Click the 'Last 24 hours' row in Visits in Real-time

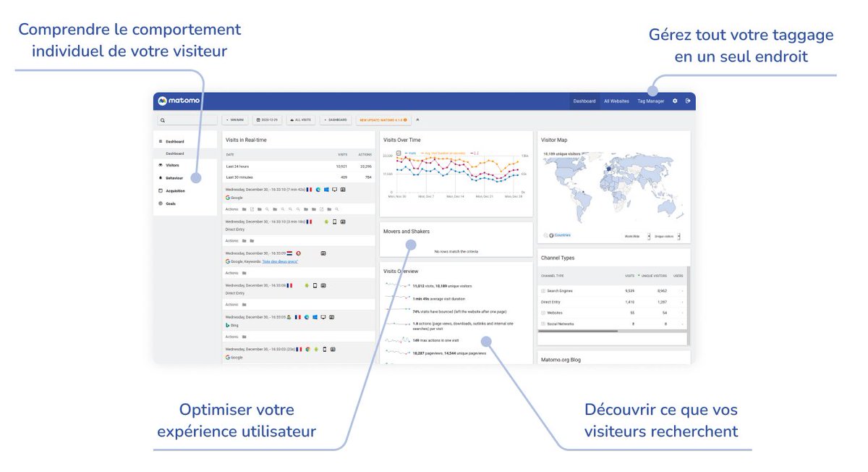pyautogui.click(x=299, y=167)
